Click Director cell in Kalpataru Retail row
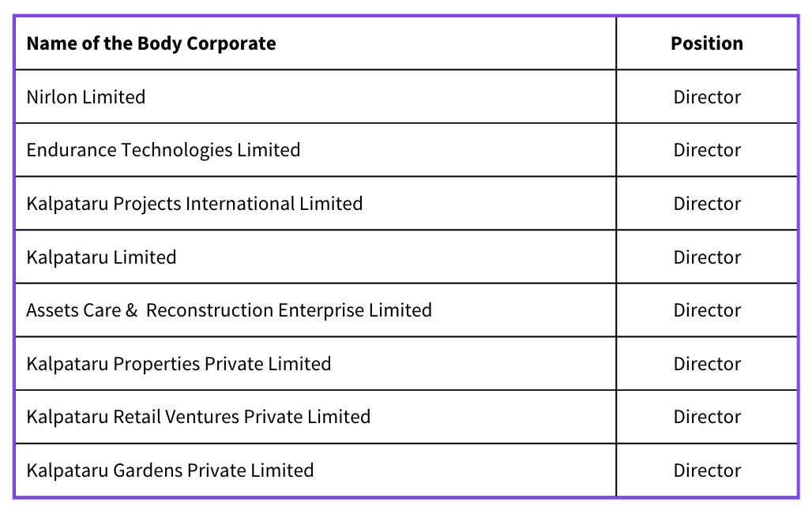The image size is (812, 521). [x=707, y=417]
